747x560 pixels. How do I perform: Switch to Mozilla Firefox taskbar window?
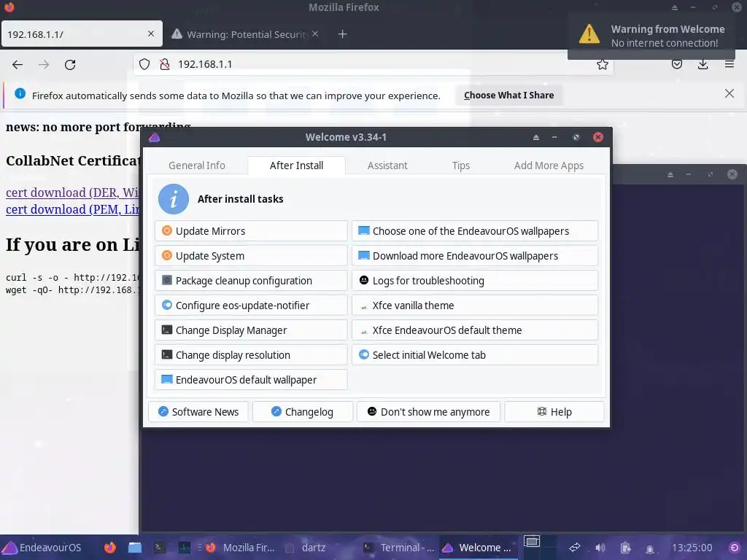241,548
